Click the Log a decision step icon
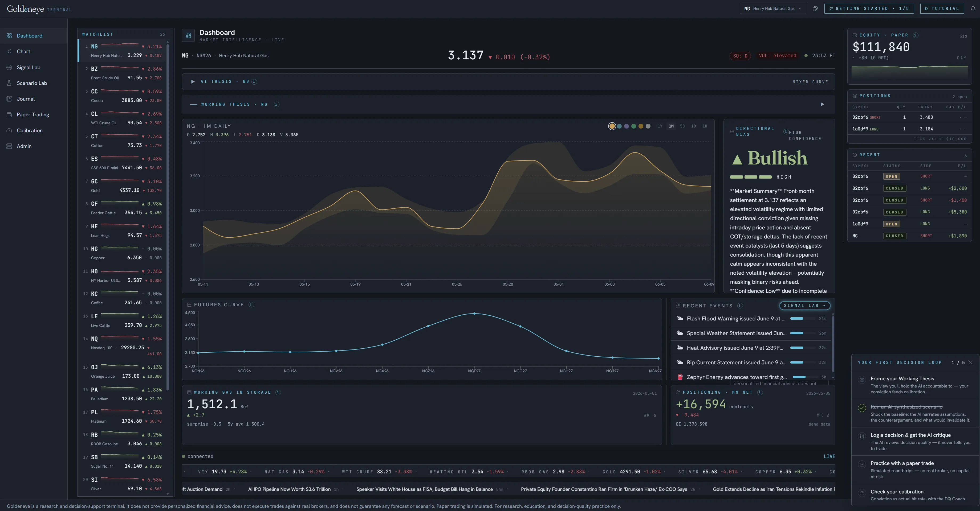980x511 pixels. coord(862,436)
